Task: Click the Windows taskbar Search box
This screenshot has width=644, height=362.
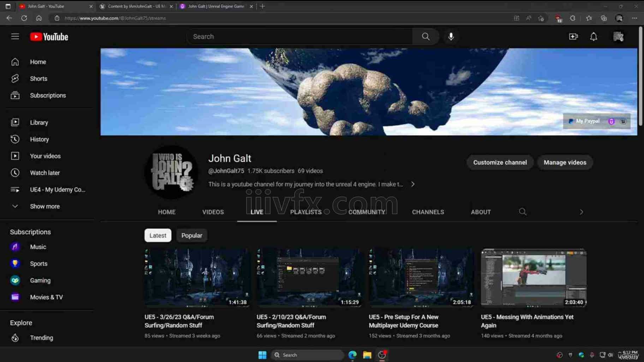Action: point(308,355)
